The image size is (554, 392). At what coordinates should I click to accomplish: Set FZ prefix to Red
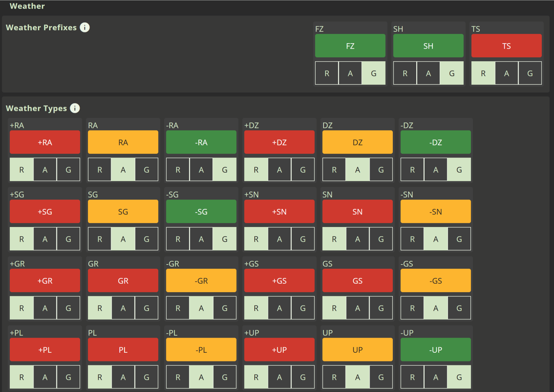point(327,73)
